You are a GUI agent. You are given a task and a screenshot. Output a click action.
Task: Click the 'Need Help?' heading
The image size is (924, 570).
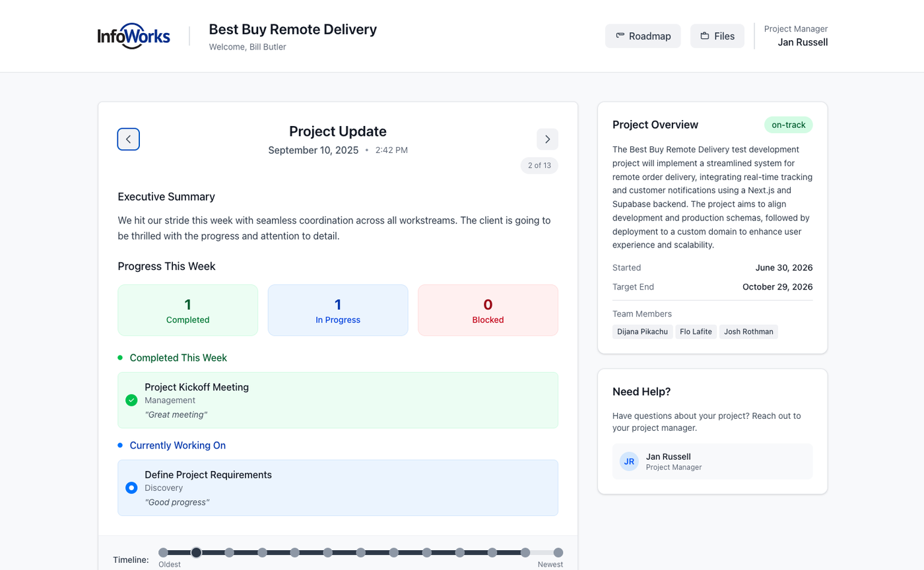click(642, 392)
